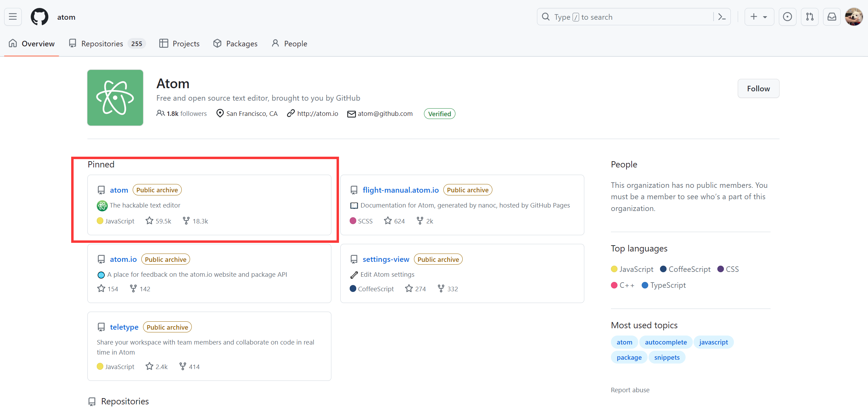Open the command palette icon
This screenshot has height=413, width=868.
(x=722, y=17)
